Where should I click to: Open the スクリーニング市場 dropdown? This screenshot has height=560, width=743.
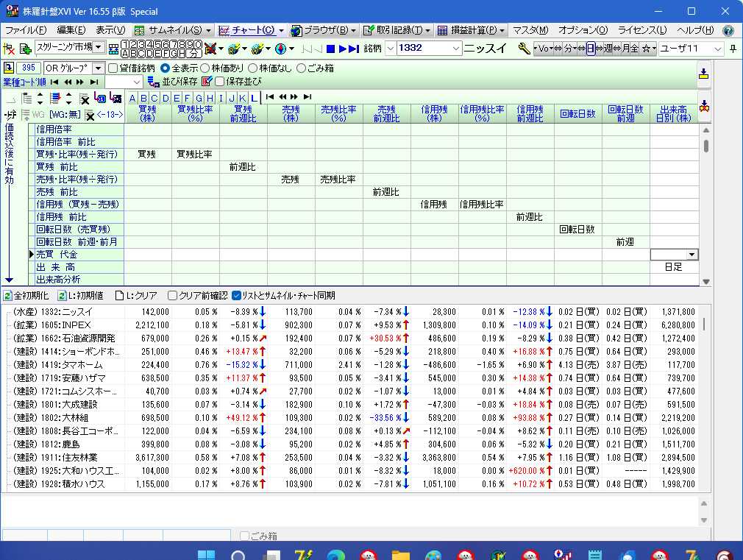98,47
